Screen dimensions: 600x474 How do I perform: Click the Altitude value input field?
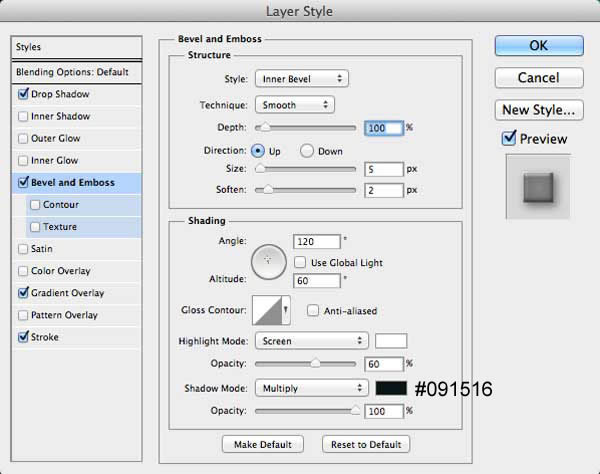point(316,281)
